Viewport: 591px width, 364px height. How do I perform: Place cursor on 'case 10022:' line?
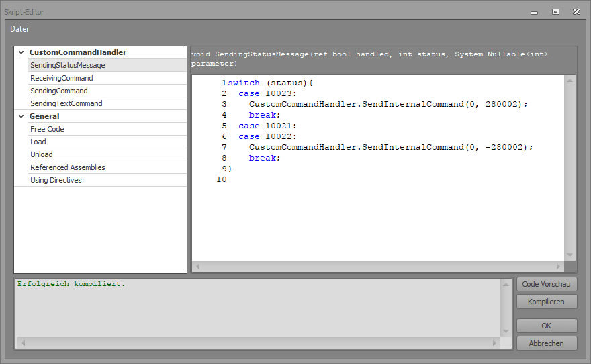pos(267,136)
